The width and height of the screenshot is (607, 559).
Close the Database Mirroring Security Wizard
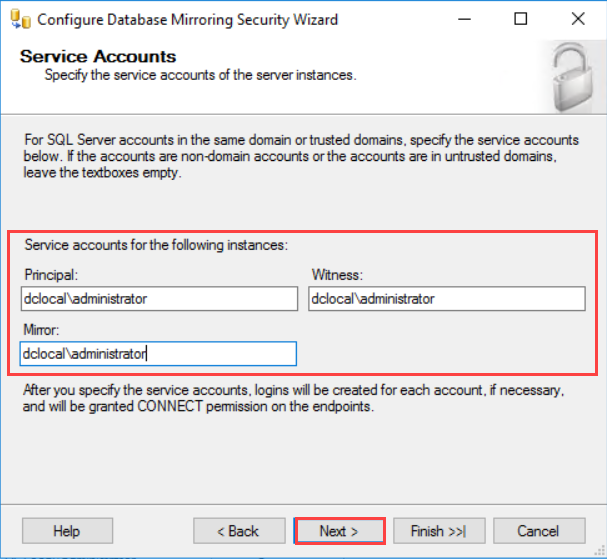click(578, 19)
